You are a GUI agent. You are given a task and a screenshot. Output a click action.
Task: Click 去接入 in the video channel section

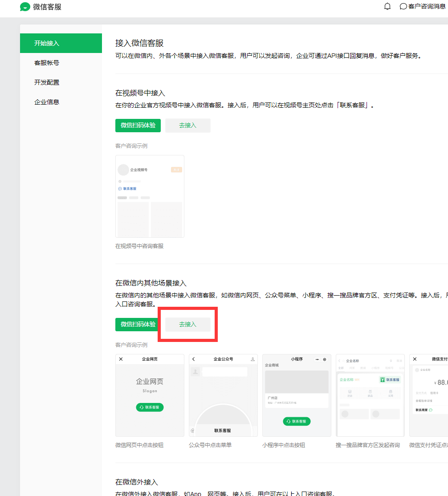(187, 125)
